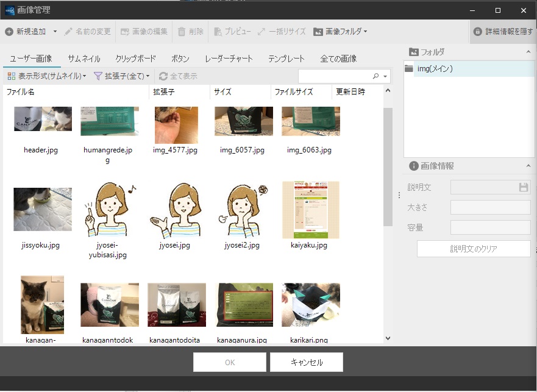Select the humangrede.jpg thumbnail
The image size is (537, 392).
[110, 121]
